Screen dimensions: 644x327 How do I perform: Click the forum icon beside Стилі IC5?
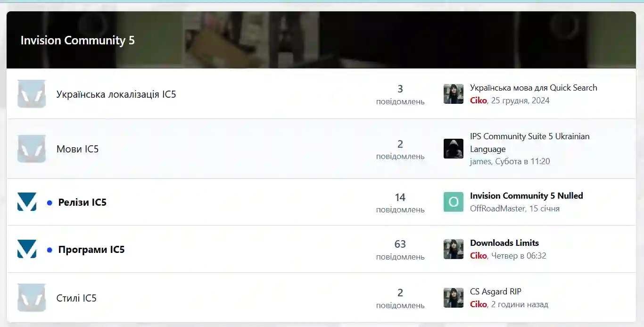pyautogui.click(x=32, y=298)
